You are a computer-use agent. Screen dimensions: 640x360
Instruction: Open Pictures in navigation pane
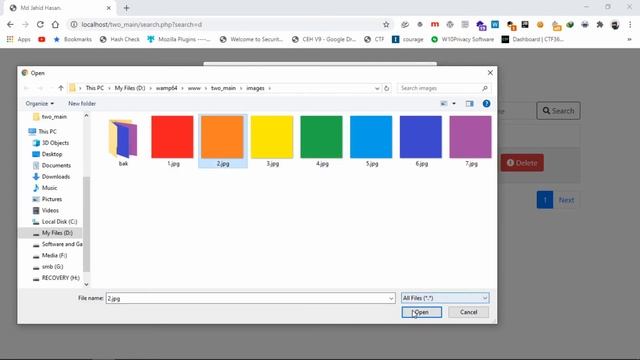click(x=52, y=199)
